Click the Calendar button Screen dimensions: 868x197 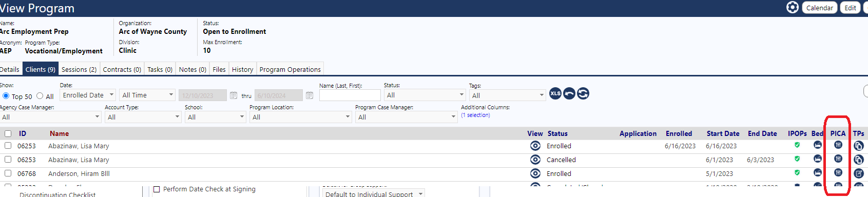(820, 8)
